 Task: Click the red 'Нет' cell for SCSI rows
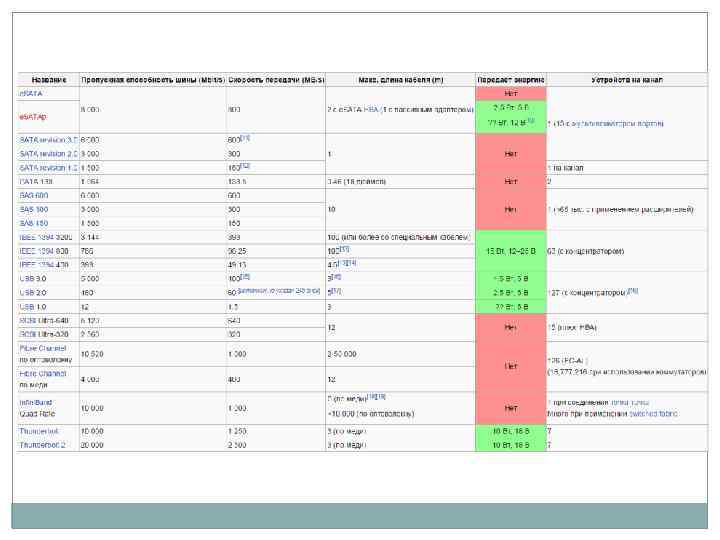point(511,327)
